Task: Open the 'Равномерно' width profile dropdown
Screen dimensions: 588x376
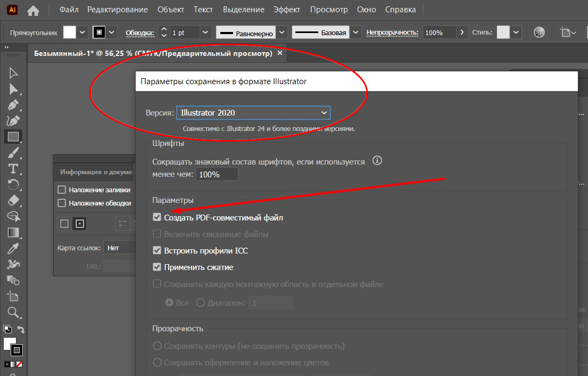Action: click(x=282, y=32)
